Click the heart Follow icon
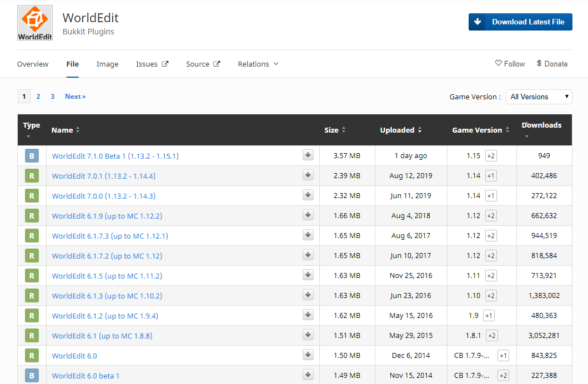The height and width of the screenshot is (384, 588). [x=499, y=63]
